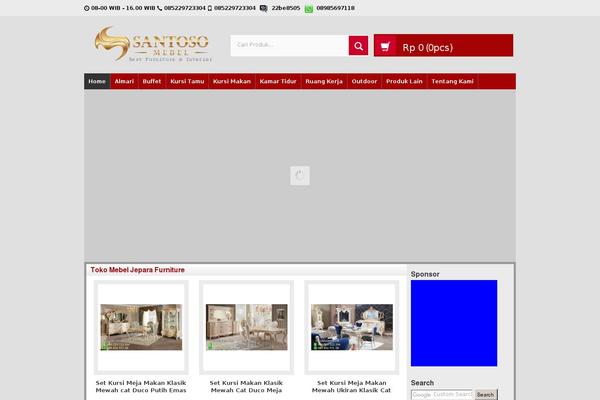The height and width of the screenshot is (400, 600).
Task: Open the Duco Putih Emas dining set thumbnail
Action: click(141, 327)
